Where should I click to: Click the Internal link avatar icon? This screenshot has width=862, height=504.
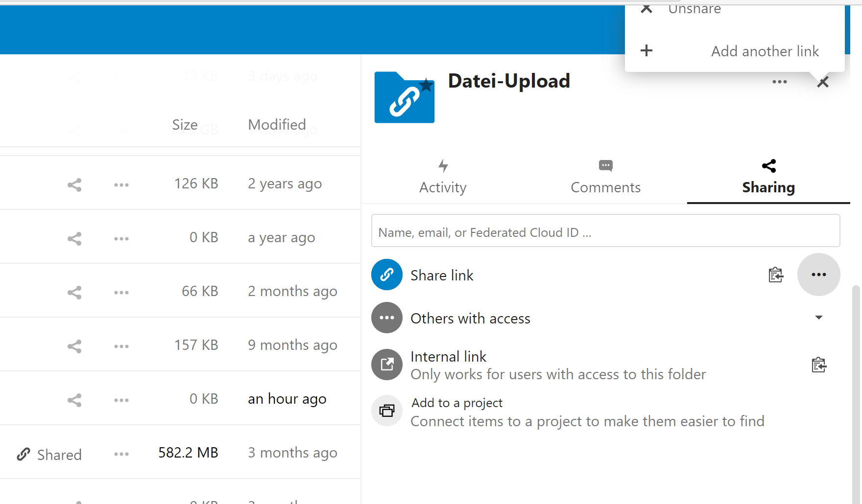pos(387,365)
